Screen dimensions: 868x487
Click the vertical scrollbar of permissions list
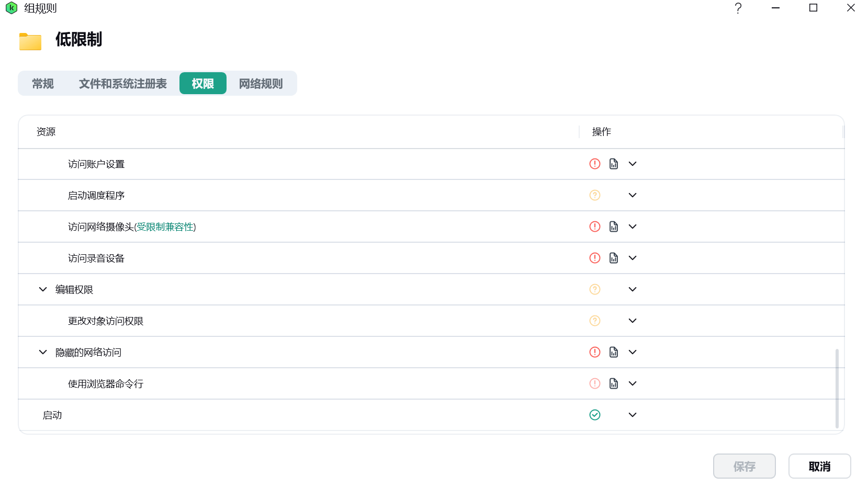coord(837,387)
